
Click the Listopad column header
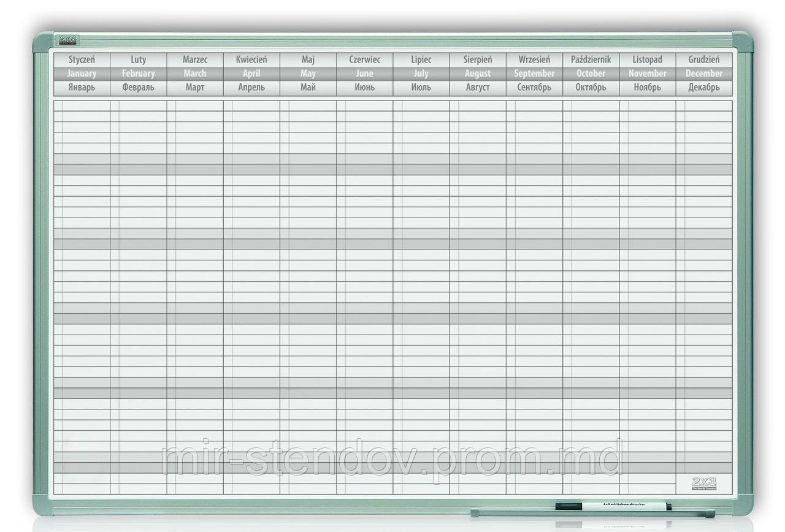647,59
